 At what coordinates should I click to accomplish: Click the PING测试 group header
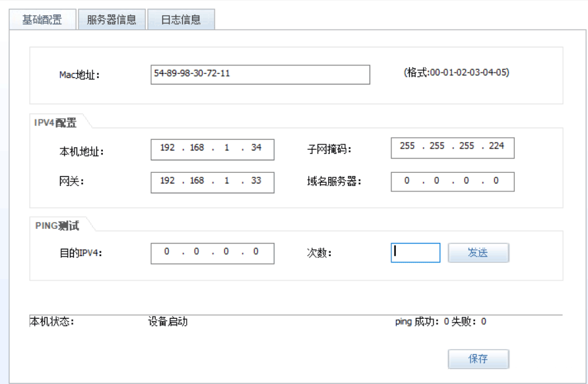57,226
